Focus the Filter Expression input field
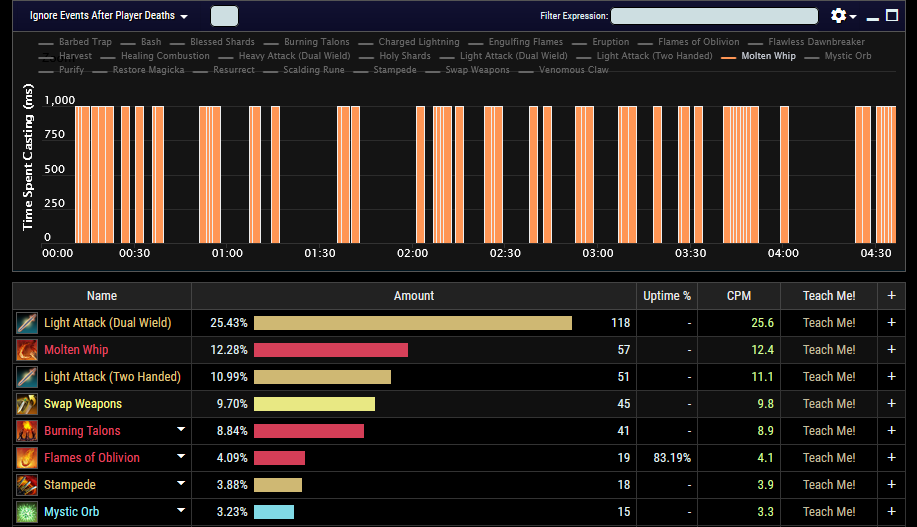 coord(714,16)
